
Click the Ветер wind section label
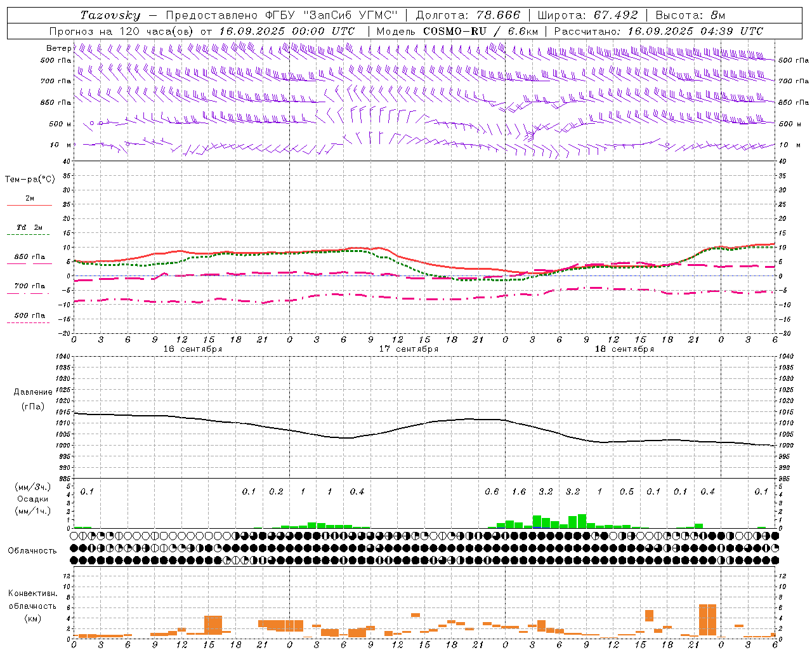[58, 48]
